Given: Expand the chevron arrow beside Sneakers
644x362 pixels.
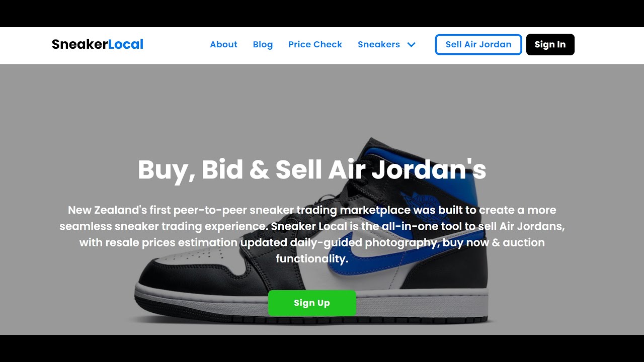Looking at the screenshot, I should click(x=411, y=45).
